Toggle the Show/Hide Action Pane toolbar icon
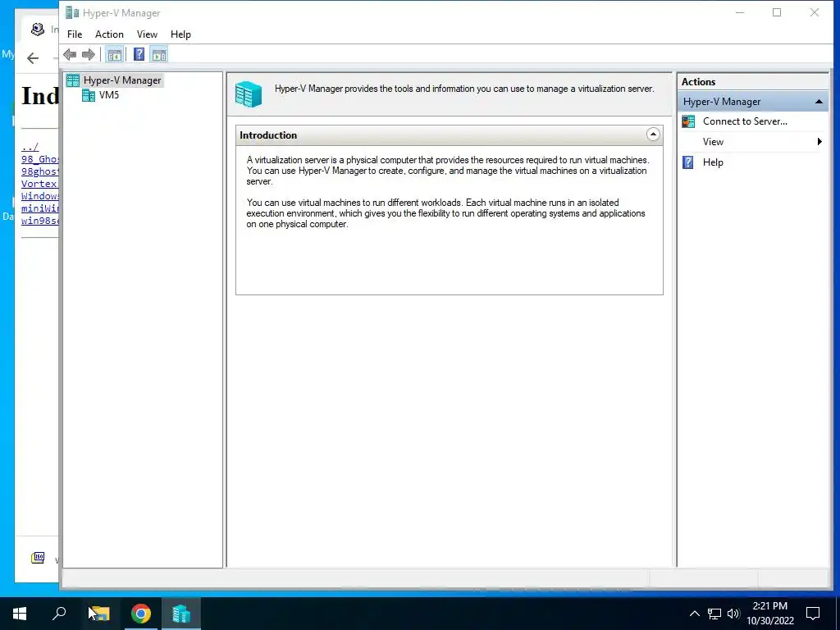840x630 pixels. point(159,54)
